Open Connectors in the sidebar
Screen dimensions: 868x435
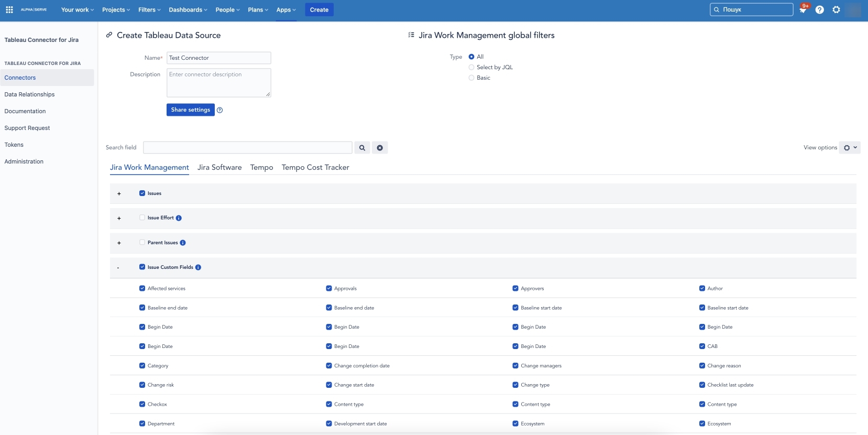(x=47, y=78)
